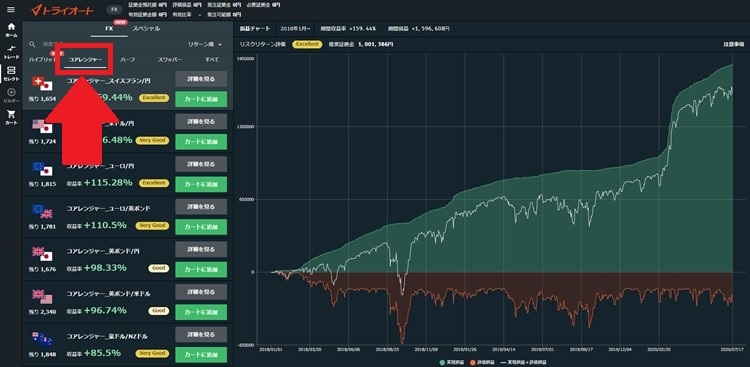The image size is (750, 367).
Task: Click British pound/yen flag icon
Action: point(42,254)
